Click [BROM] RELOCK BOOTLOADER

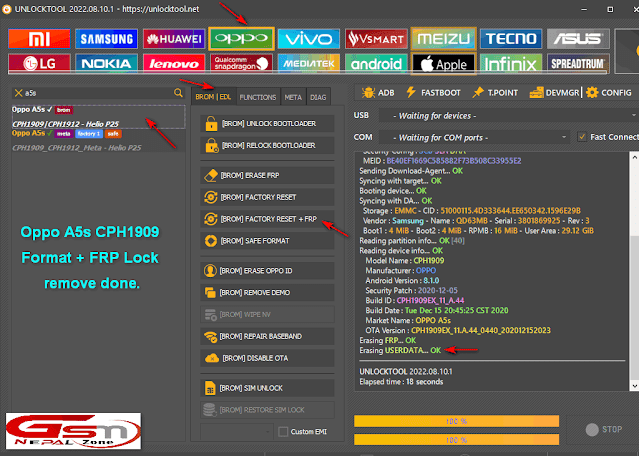[267, 145]
